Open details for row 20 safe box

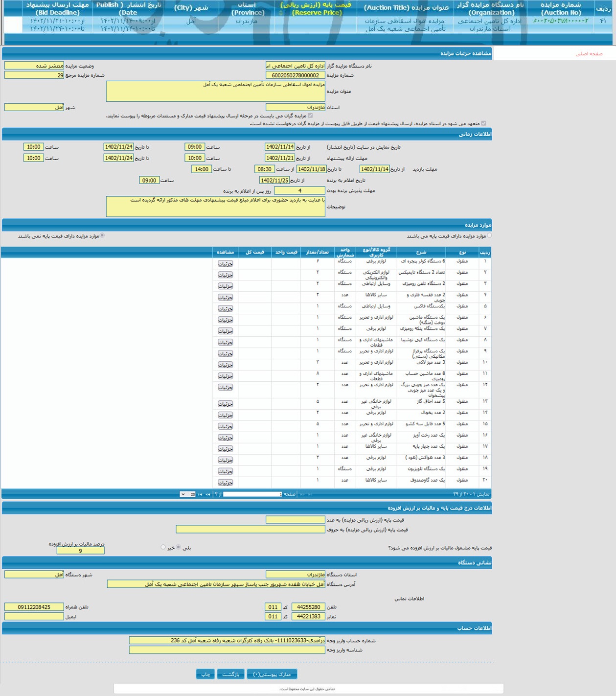coord(225,483)
